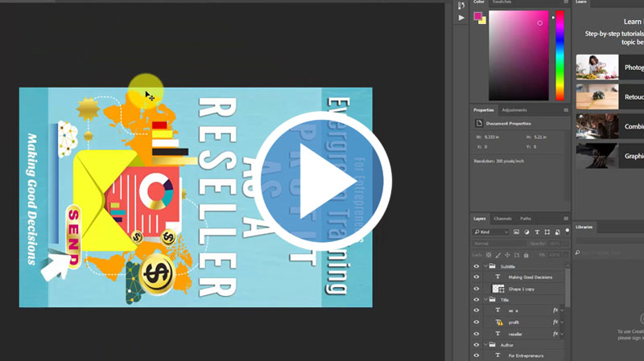The width and height of the screenshot is (644, 361).
Task: Select the foreground magenta color swatch
Action: [477, 16]
